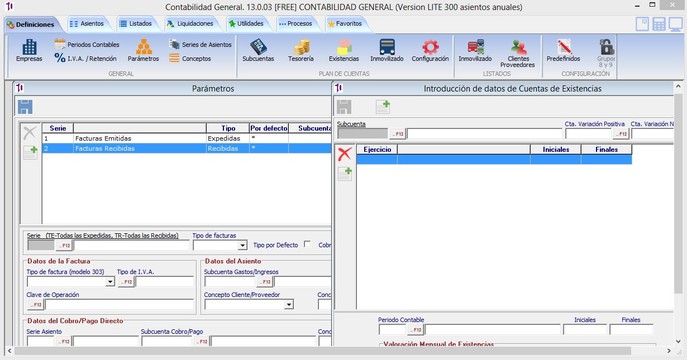The height and width of the screenshot is (360, 687).
Task: Open Existencias accounts icon
Action: coord(344,50)
